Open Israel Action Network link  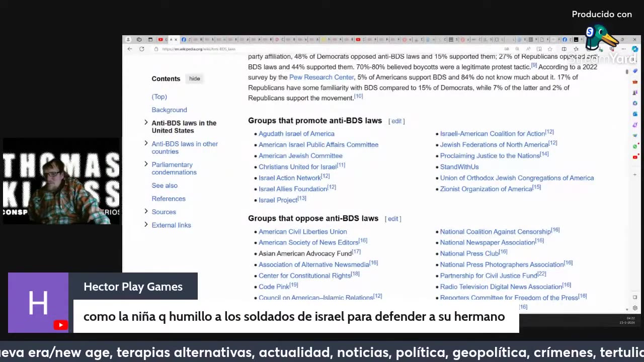(x=290, y=178)
